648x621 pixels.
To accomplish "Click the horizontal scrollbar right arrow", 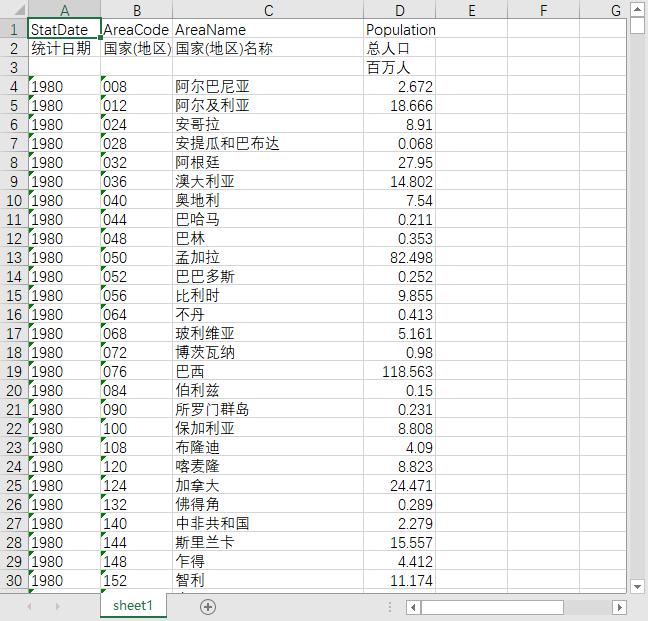I will tap(619, 607).
